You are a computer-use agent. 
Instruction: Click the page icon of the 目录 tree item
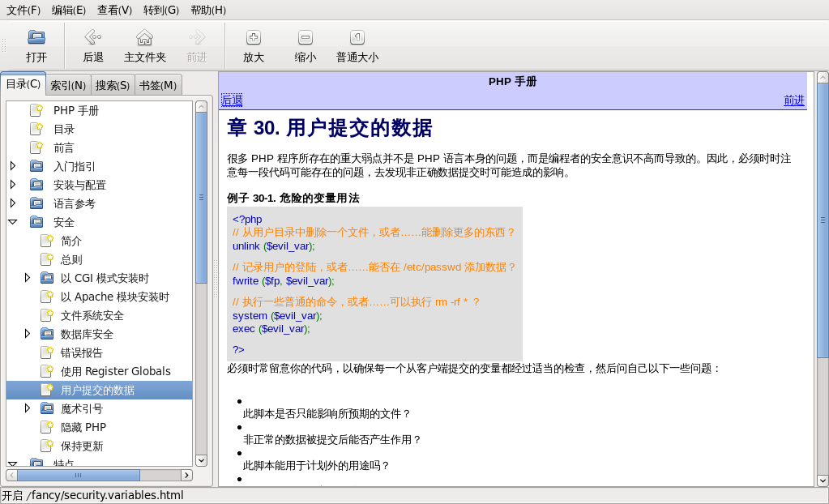pyautogui.click(x=36, y=129)
